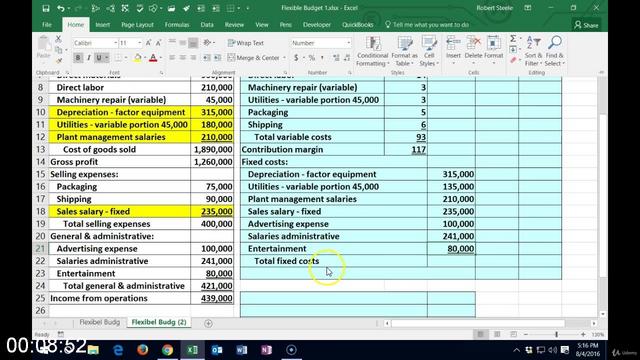
Task: Switch to Page Break Preview in status bar
Action: tap(513, 334)
